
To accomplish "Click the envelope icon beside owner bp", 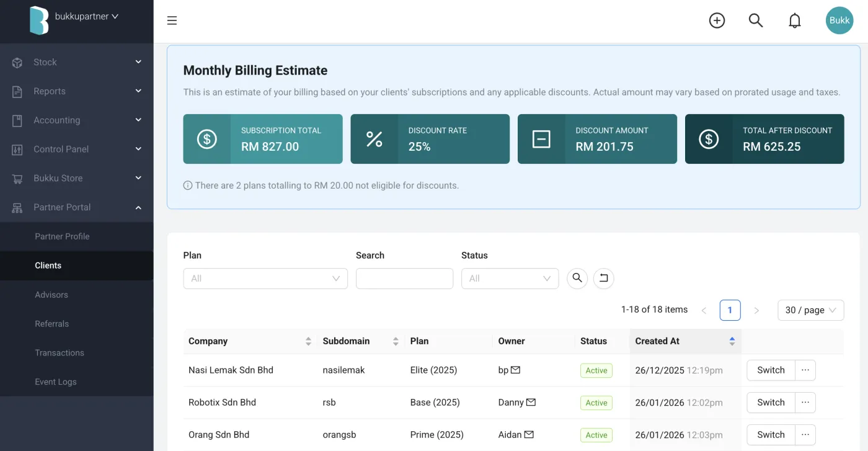I will pos(515,370).
